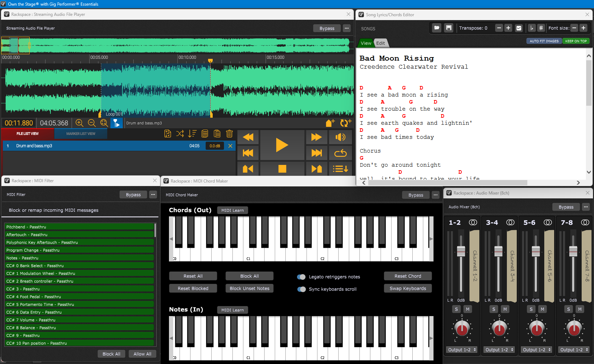The width and height of the screenshot is (594, 364).
Task: Increase the transpose value
Action: 508,28
